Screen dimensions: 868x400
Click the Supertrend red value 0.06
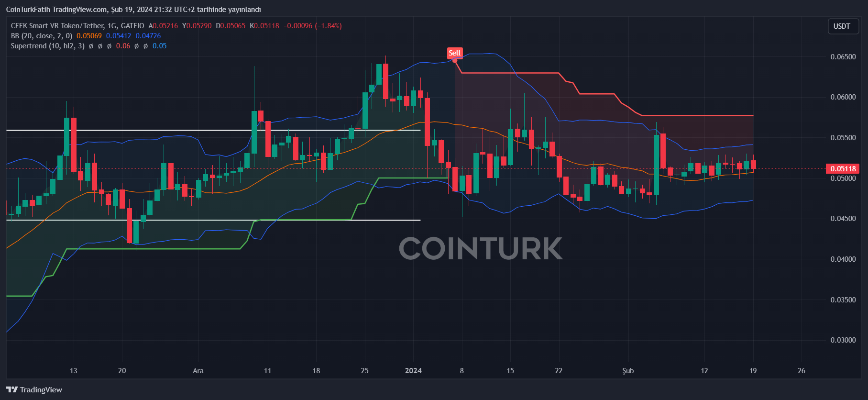(123, 46)
